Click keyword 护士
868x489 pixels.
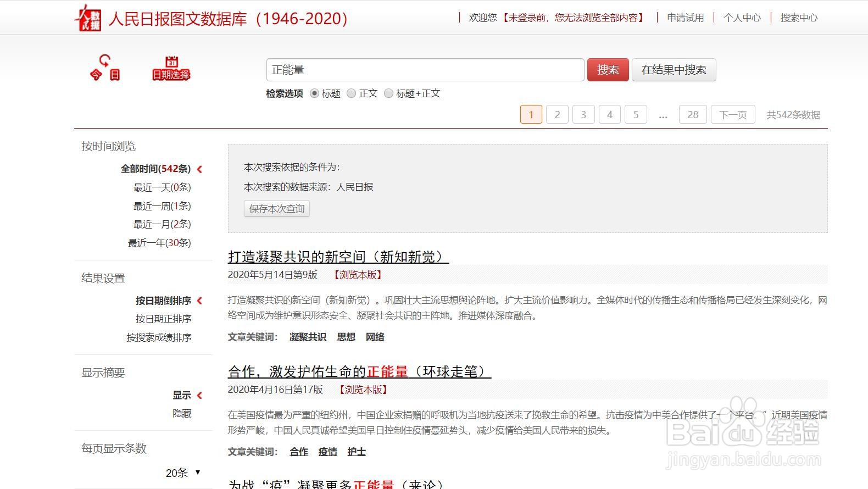pyautogui.click(x=357, y=452)
